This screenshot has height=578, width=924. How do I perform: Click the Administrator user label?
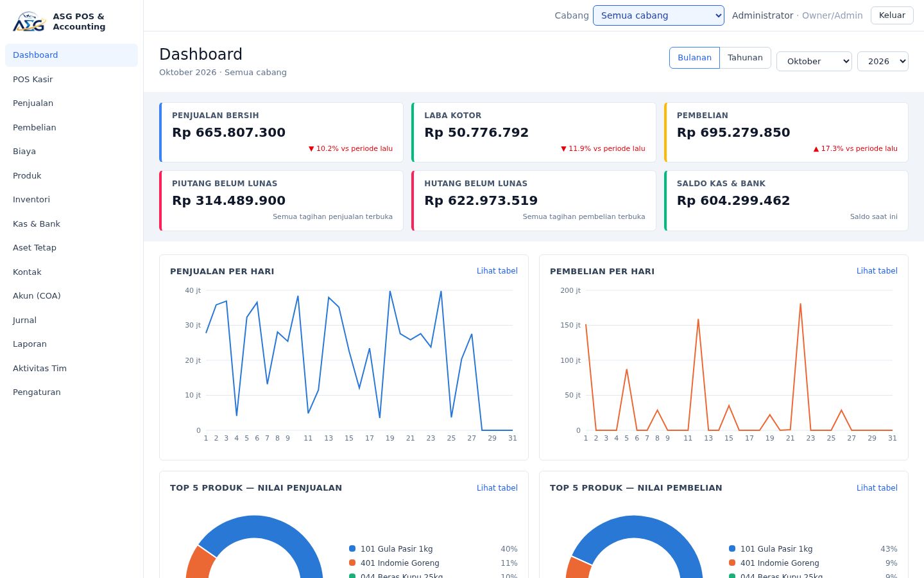pyautogui.click(x=762, y=15)
